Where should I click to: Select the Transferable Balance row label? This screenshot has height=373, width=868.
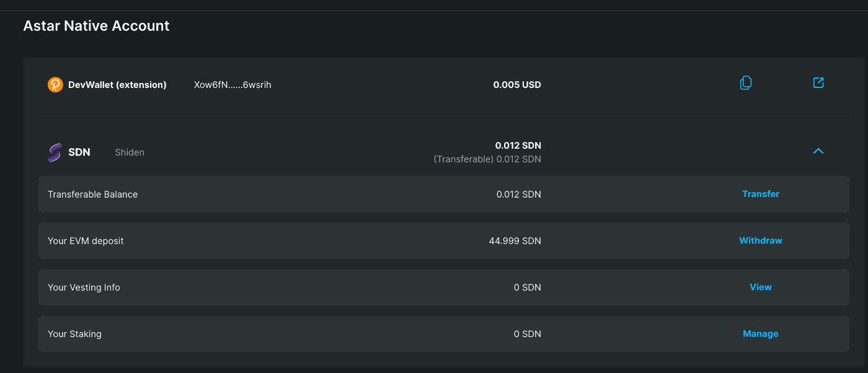(92, 195)
